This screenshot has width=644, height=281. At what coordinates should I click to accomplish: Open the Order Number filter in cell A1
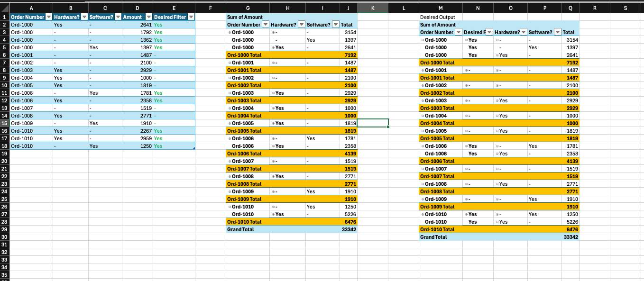pos(48,17)
